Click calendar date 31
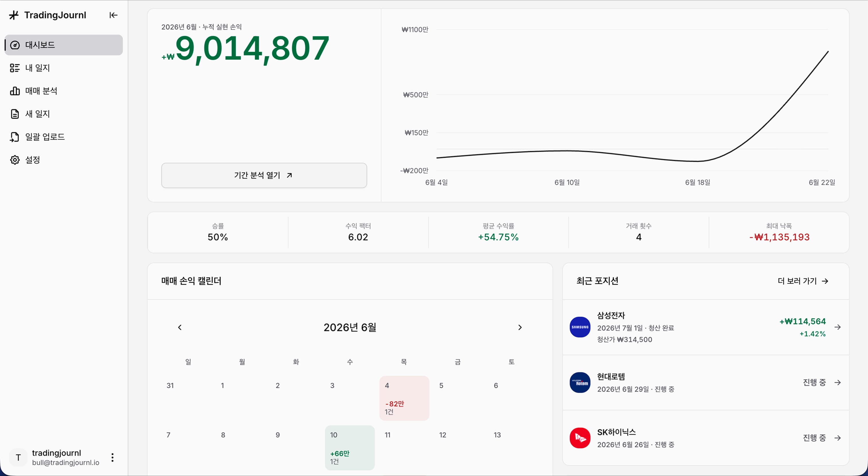 170,385
